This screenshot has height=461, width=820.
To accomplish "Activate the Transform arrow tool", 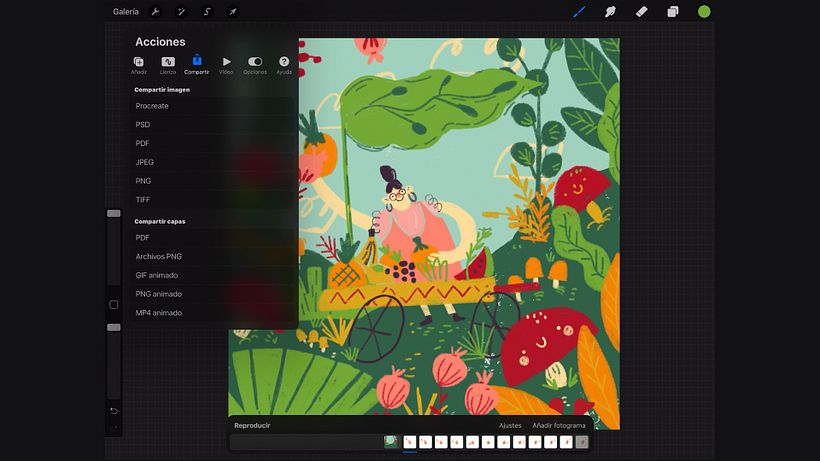I will [x=232, y=11].
